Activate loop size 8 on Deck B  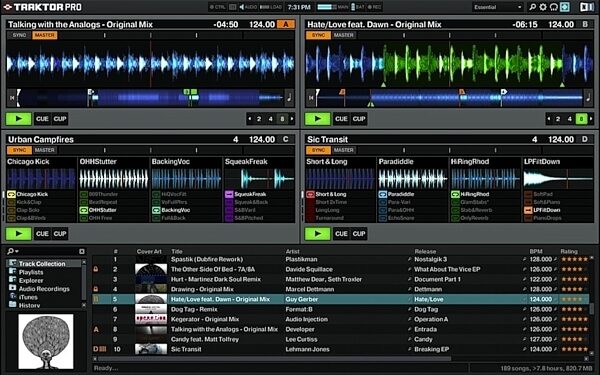581,119
